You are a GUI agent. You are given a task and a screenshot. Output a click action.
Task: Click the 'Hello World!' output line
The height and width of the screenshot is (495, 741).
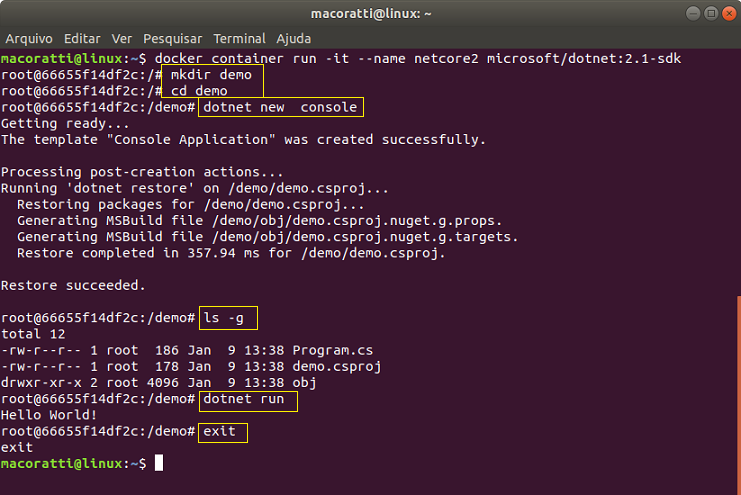pos(49,415)
